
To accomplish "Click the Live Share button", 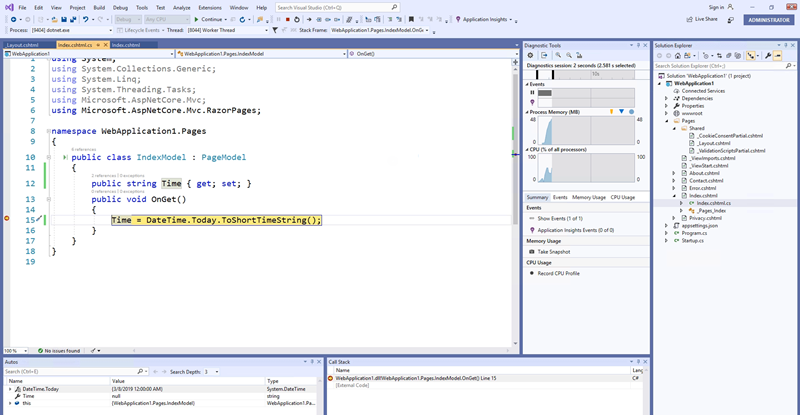I will 701,19.
